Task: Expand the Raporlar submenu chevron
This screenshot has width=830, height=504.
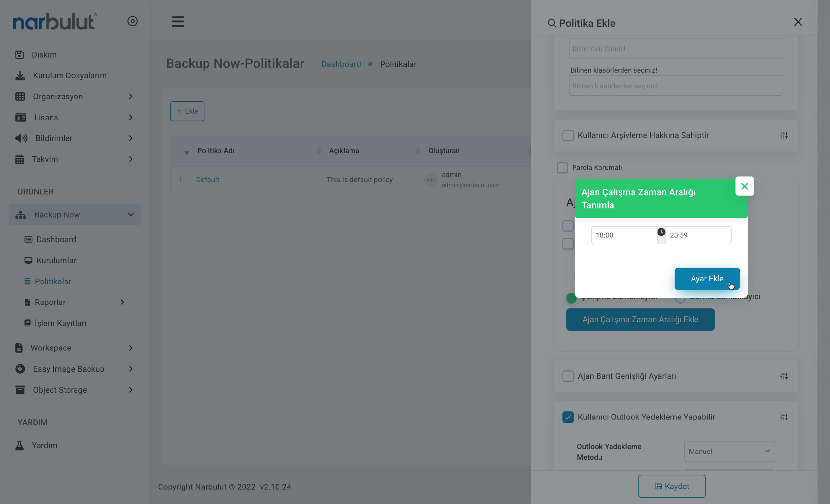Action: [x=122, y=302]
